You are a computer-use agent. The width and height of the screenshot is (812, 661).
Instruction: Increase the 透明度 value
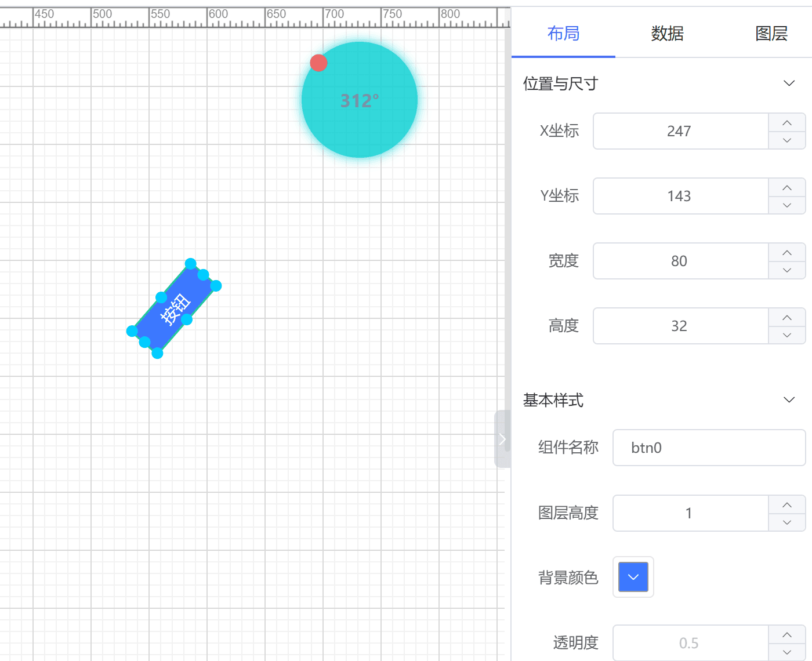click(x=787, y=634)
